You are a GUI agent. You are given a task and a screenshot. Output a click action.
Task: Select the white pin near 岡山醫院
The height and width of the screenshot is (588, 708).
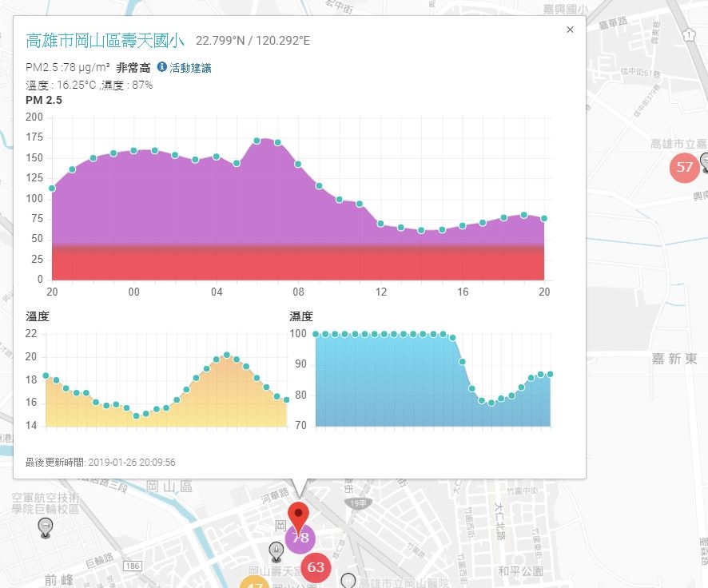[348, 581]
